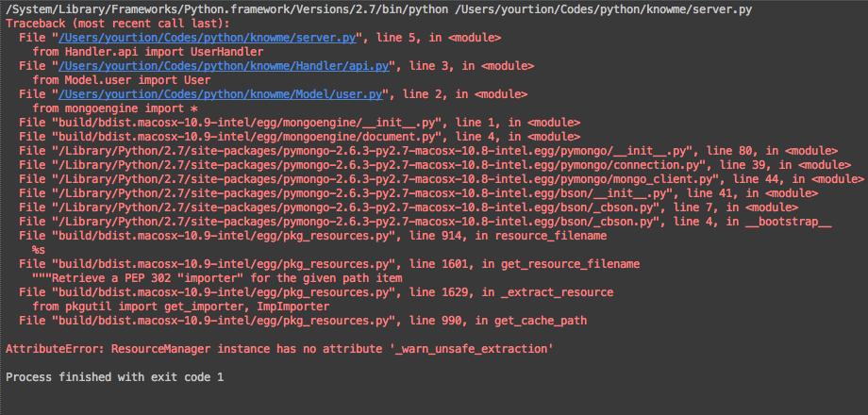Click the 'Process finished with exit code 1' text
868x415 pixels.
[115, 377]
